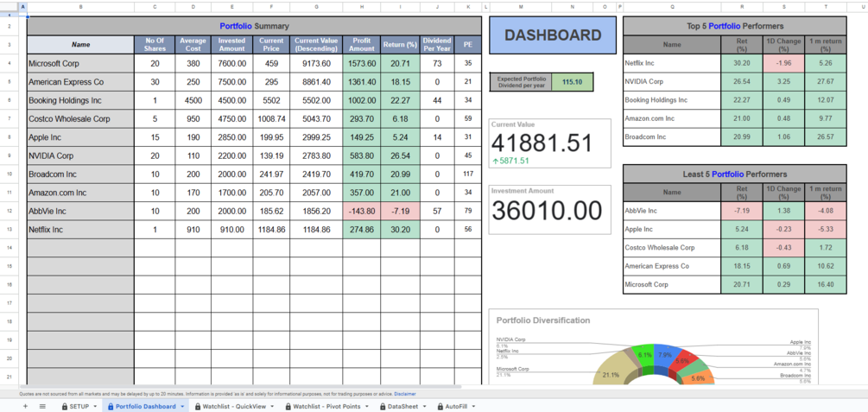The width and height of the screenshot is (868, 412).
Task: Select the Portfolio Dashboard sheet tab
Action: click(146, 407)
